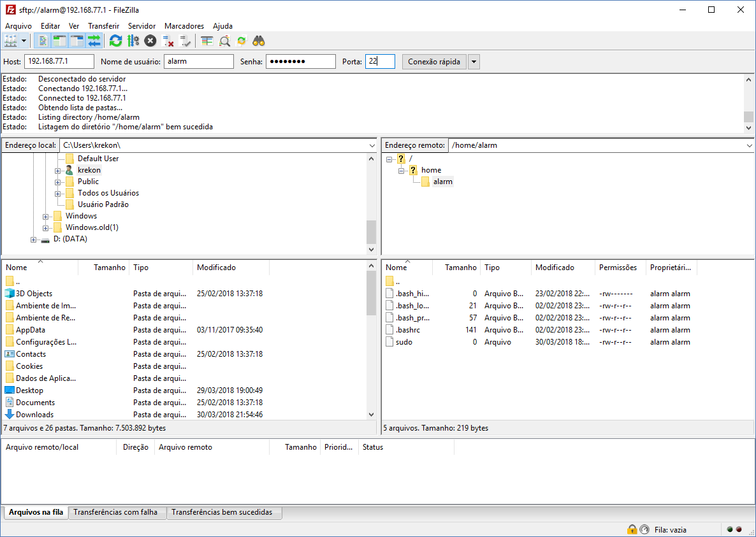This screenshot has width=756, height=537.
Task: Cancel the current operation
Action: pyautogui.click(x=150, y=41)
